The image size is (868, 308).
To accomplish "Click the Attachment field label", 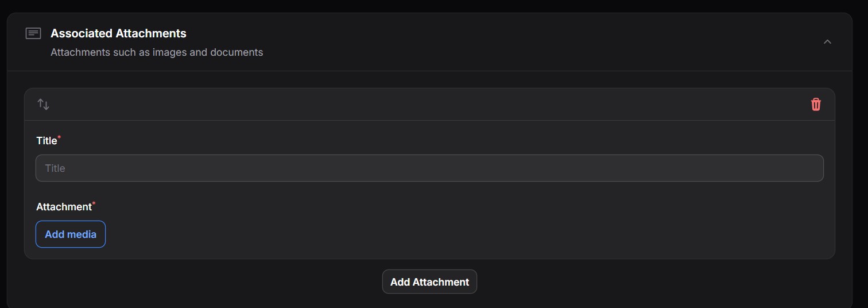I will 64,207.
